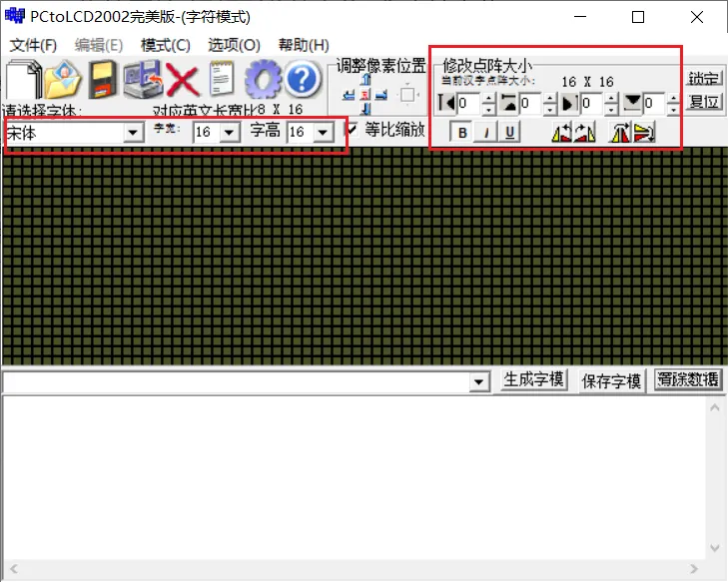Click the output scrollbar up arrow

tap(715, 407)
